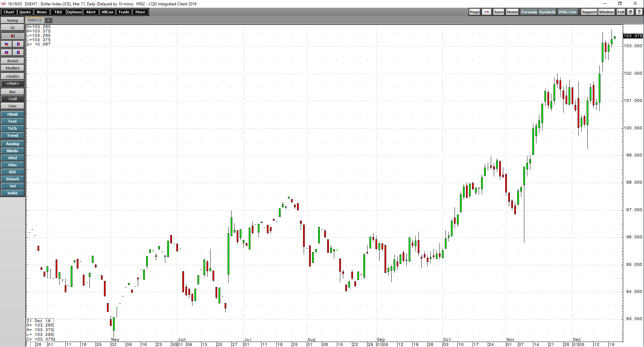Click the ReScl rescale button
This screenshot has height=347, width=644.
(x=12, y=61)
